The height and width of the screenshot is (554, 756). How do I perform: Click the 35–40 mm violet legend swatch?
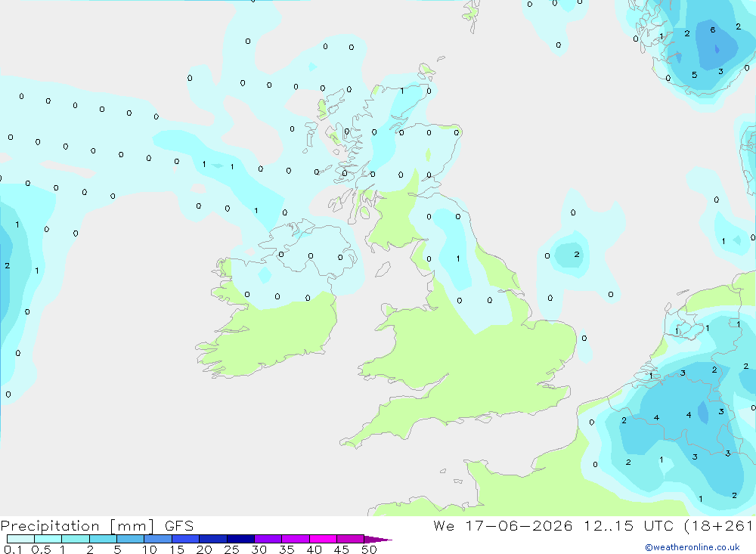click(295, 539)
